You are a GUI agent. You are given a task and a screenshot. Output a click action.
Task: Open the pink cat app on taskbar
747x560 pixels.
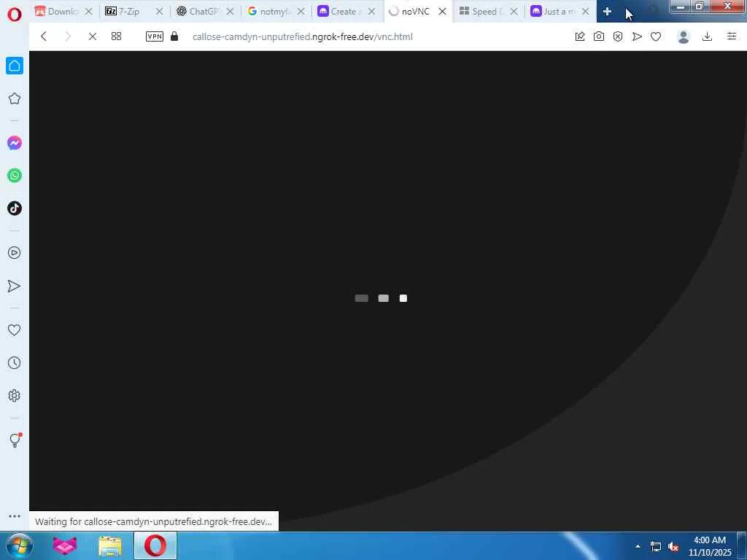[65, 545]
